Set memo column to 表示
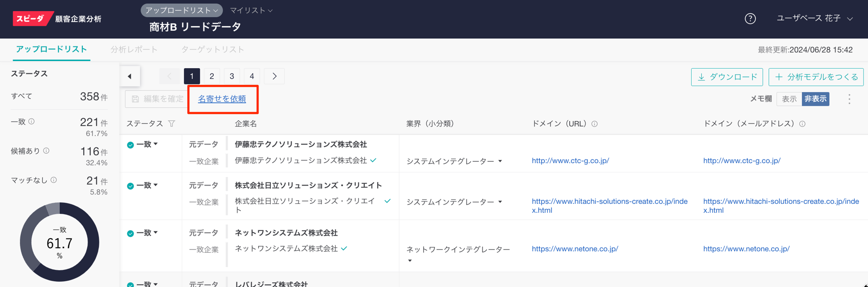This screenshot has width=868, height=287. (x=789, y=99)
